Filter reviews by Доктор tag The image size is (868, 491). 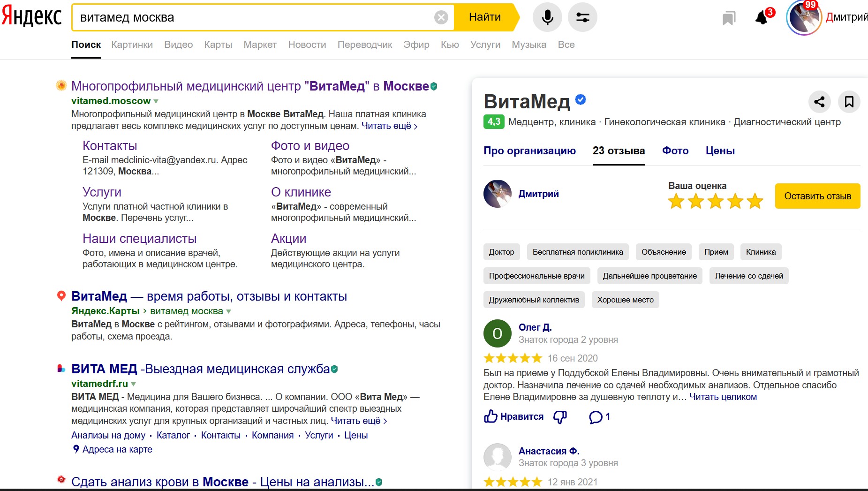[502, 252]
